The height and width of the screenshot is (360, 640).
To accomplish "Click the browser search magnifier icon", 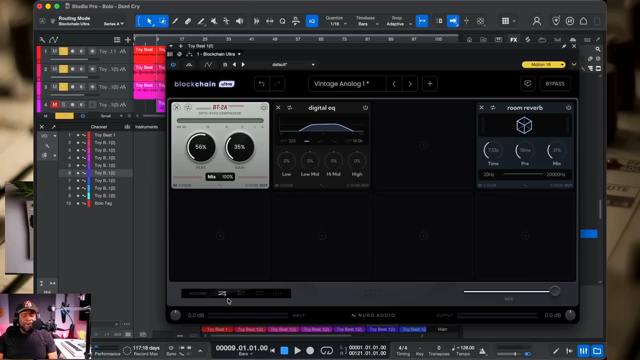I will pos(598,49).
